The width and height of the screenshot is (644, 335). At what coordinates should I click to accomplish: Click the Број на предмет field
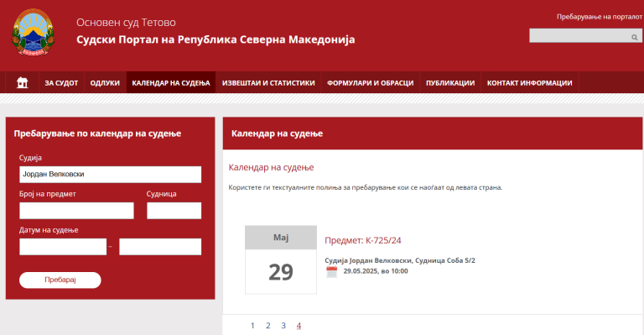point(76,211)
